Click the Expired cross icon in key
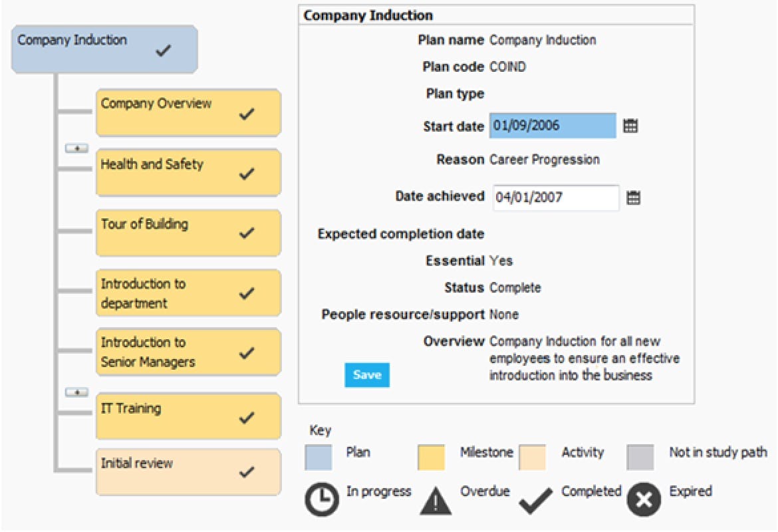 (x=644, y=499)
